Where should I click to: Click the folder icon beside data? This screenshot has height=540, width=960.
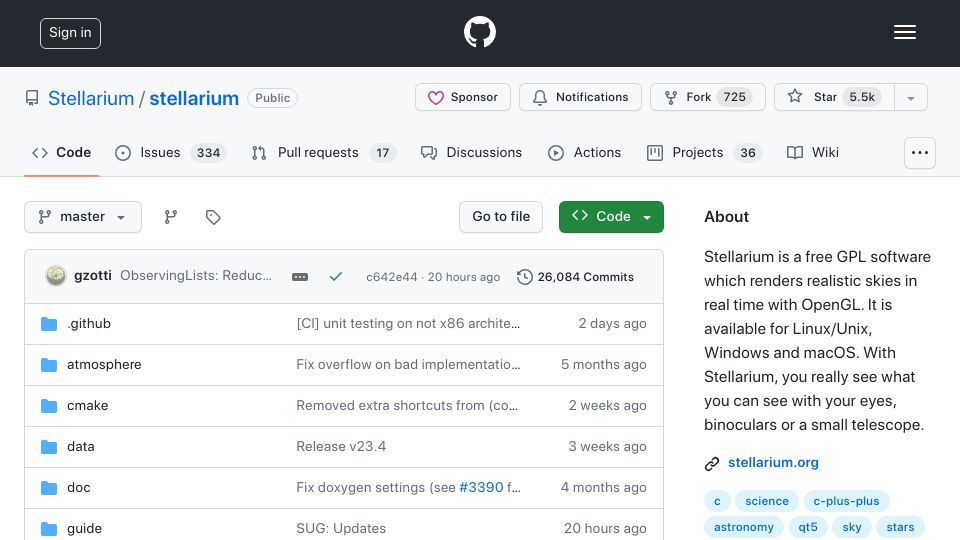click(49, 447)
